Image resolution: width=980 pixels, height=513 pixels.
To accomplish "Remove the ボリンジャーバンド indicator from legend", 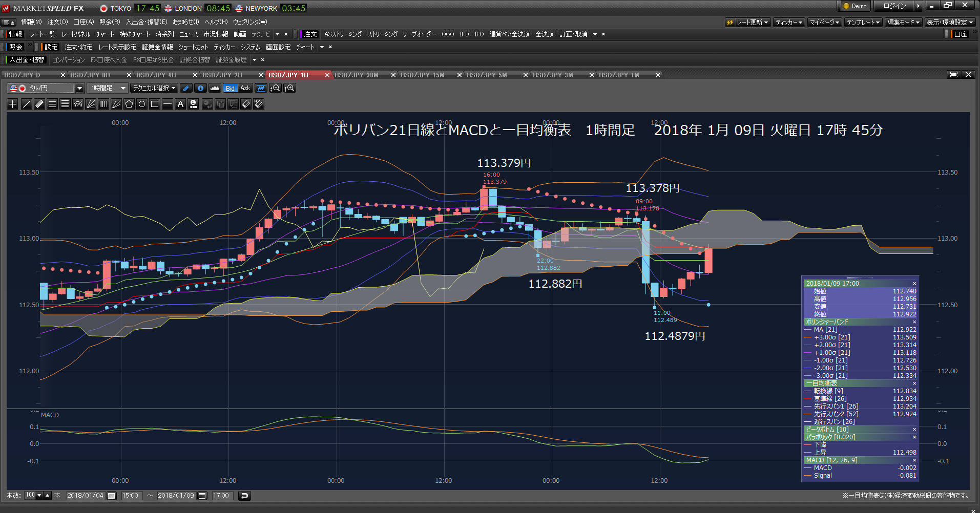I will pyautogui.click(x=914, y=322).
